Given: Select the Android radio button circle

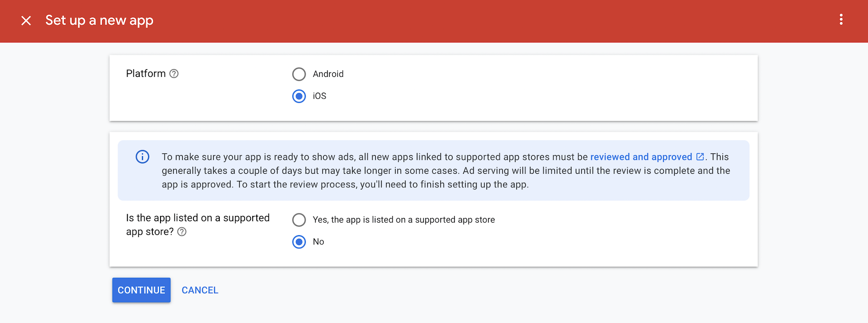Looking at the screenshot, I should 299,74.
